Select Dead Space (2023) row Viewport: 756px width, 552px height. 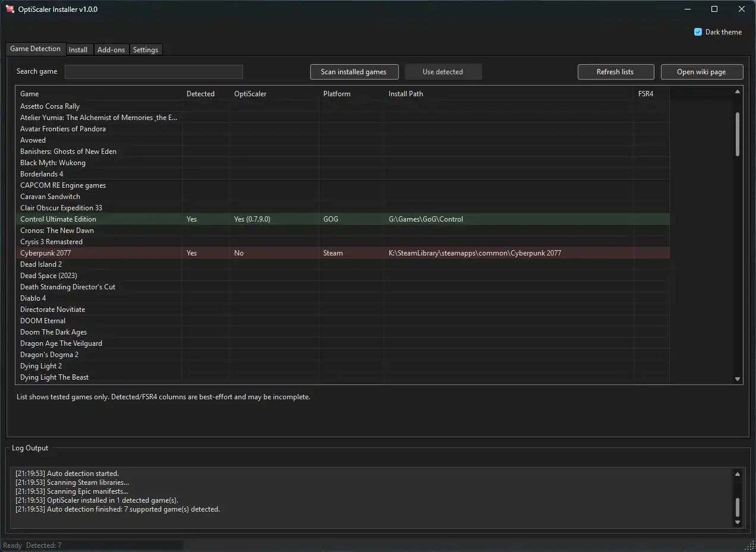coord(342,276)
